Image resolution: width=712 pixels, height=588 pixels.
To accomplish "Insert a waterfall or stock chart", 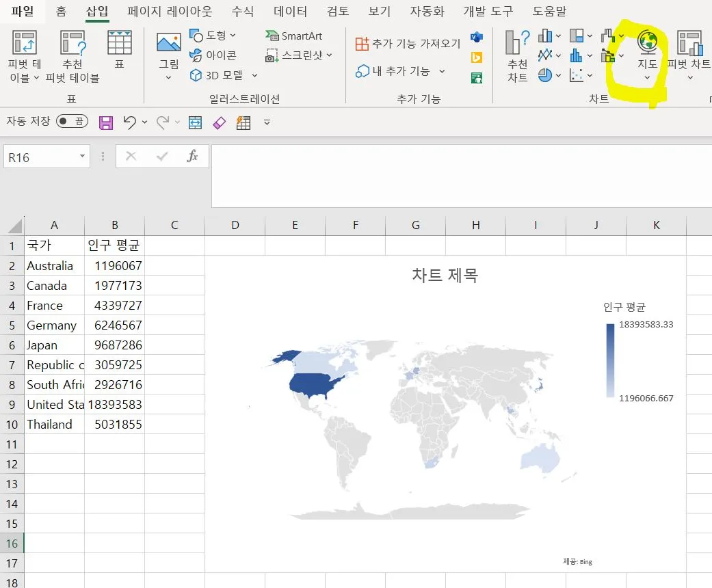I will [x=607, y=36].
